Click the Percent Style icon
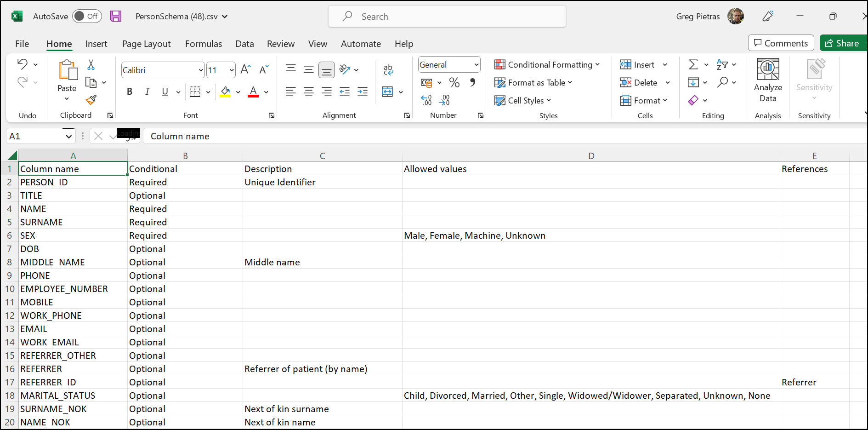The height and width of the screenshot is (430, 868). coord(454,83)
